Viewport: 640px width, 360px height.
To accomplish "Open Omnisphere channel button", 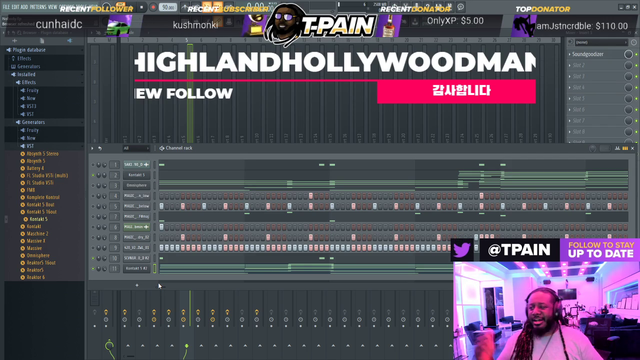I will 136,185.
